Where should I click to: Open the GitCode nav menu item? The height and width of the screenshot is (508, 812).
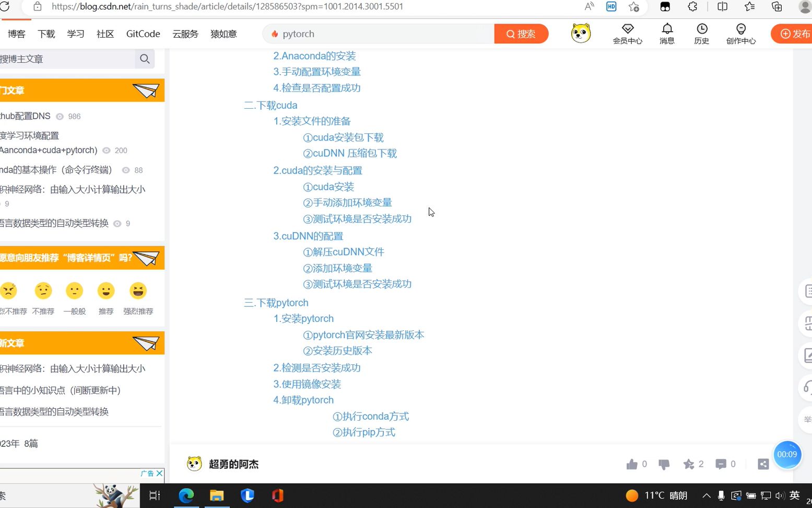coord(143,34)
